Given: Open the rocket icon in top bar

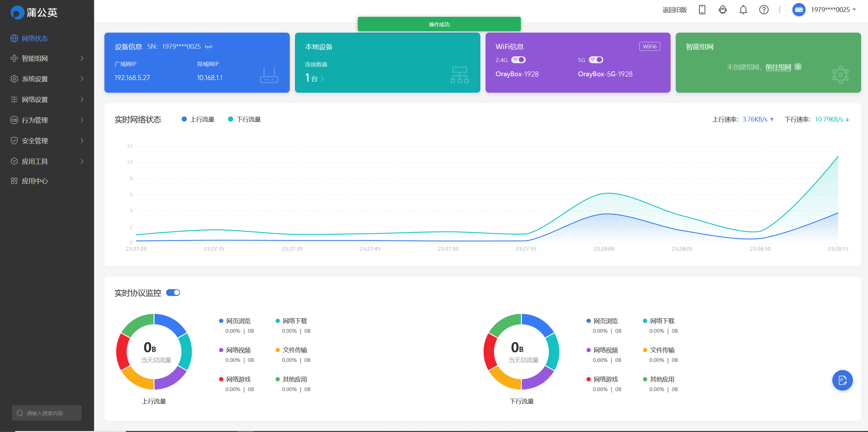Looking at the screenshot, I should coord(723,10).
